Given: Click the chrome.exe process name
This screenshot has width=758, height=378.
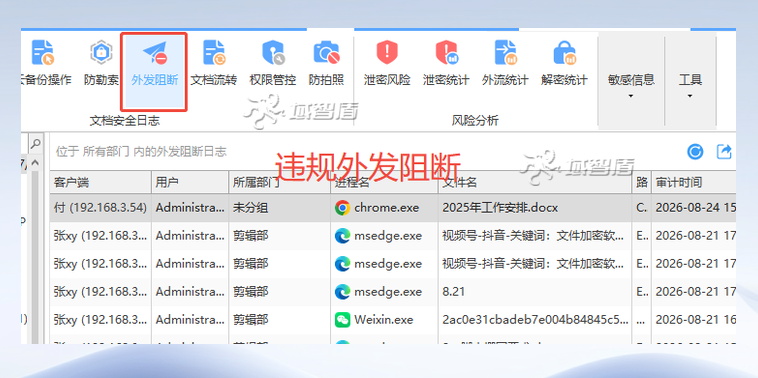Looking at the screenshot, I should pyautogui.click(x=387, y=208).
